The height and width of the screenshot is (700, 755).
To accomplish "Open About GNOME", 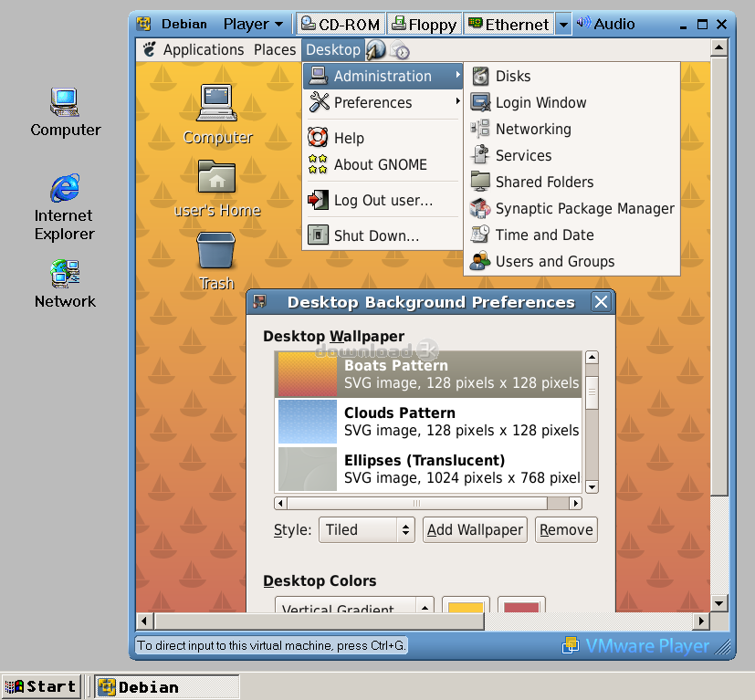I will (383, 164).
